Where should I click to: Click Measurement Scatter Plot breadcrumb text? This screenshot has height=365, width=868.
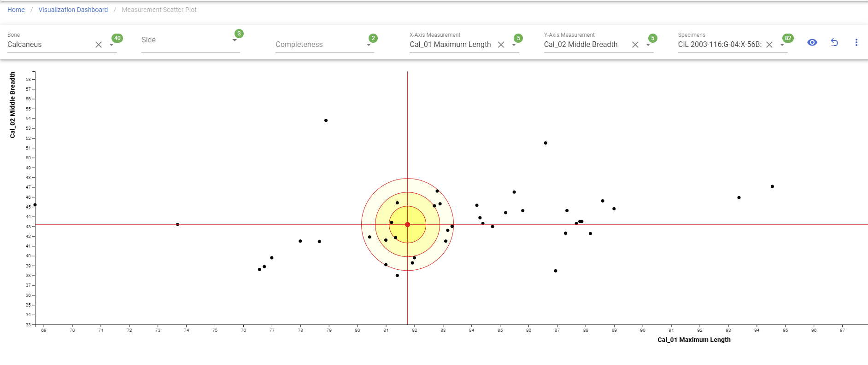click(x=159, y=10)
